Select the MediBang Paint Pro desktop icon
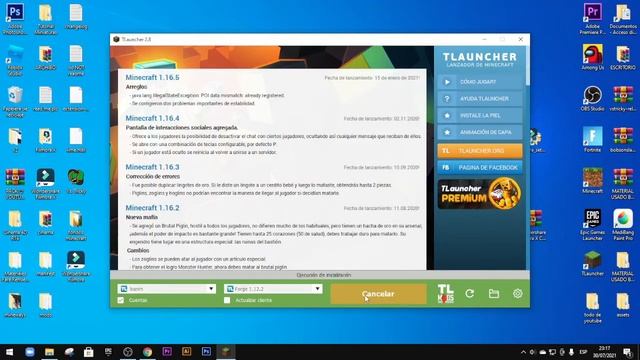This screenshot has height=360, width=640. [623, 224]
